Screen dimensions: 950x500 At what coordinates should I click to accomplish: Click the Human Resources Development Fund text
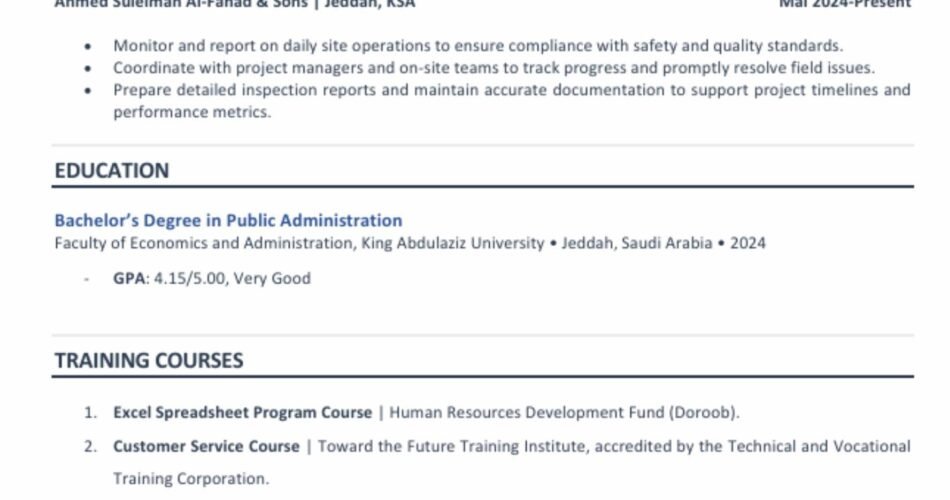[526, 412]
